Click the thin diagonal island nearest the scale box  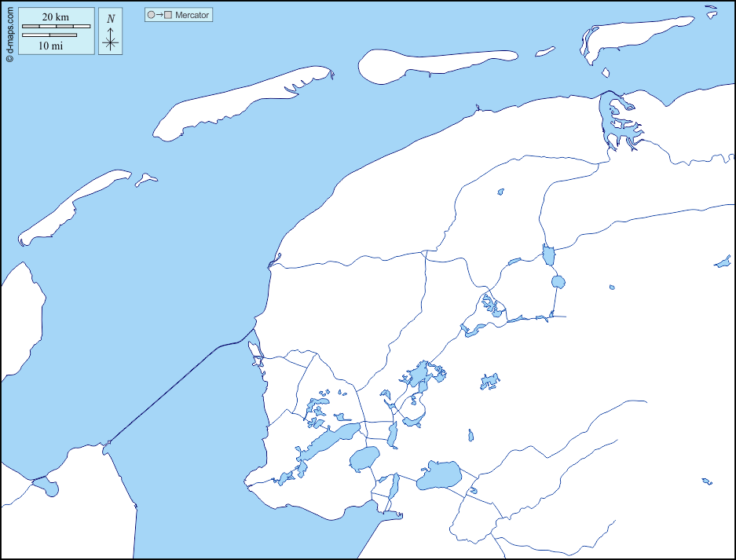tap(75, 206)
